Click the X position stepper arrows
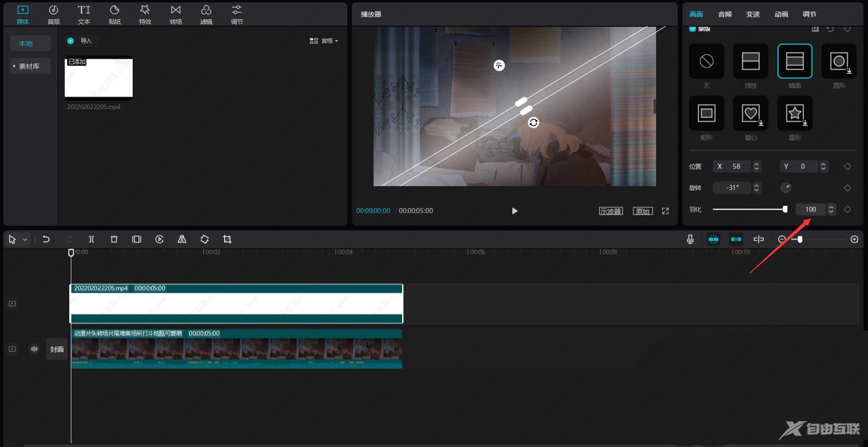Image resolution: width=868 pixels, height=447 pixels. (x=756, y=167)
